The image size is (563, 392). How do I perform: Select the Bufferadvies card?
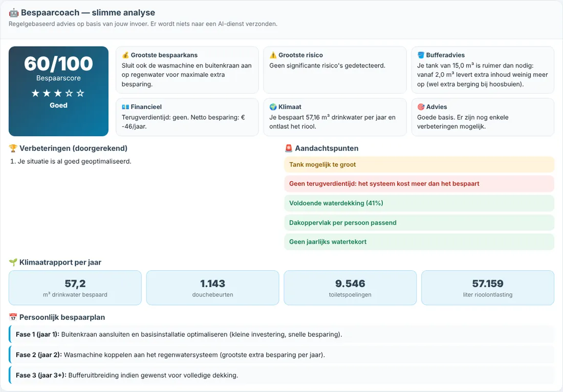(x=483, y=70)
